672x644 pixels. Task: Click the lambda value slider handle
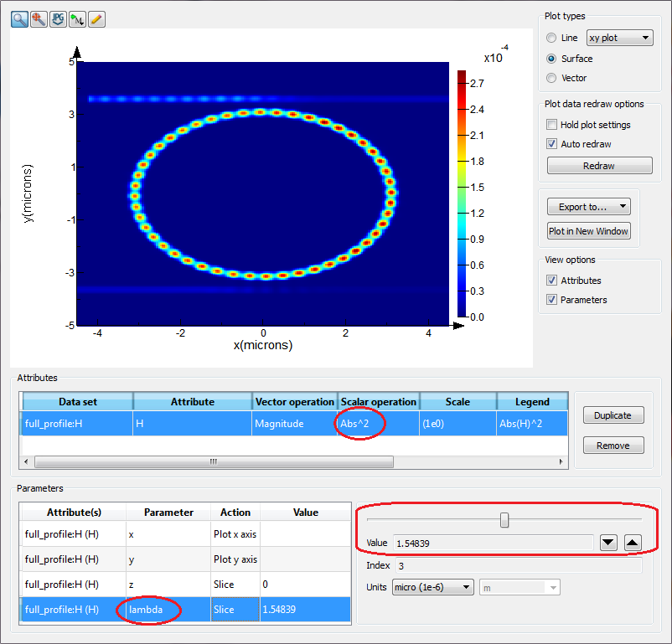point(504,520)
